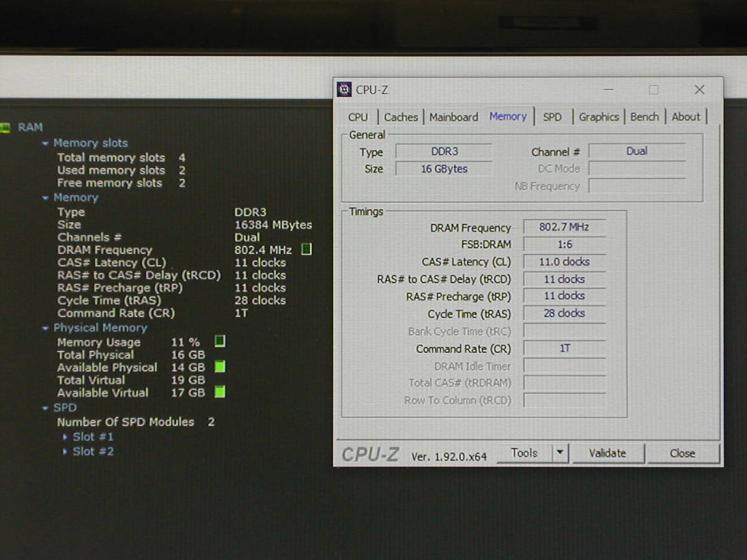The width and height of the screenshot is (747, 560).
Task: Click the '802.4 MHz' value in Speccy
Action: (263, 250)
